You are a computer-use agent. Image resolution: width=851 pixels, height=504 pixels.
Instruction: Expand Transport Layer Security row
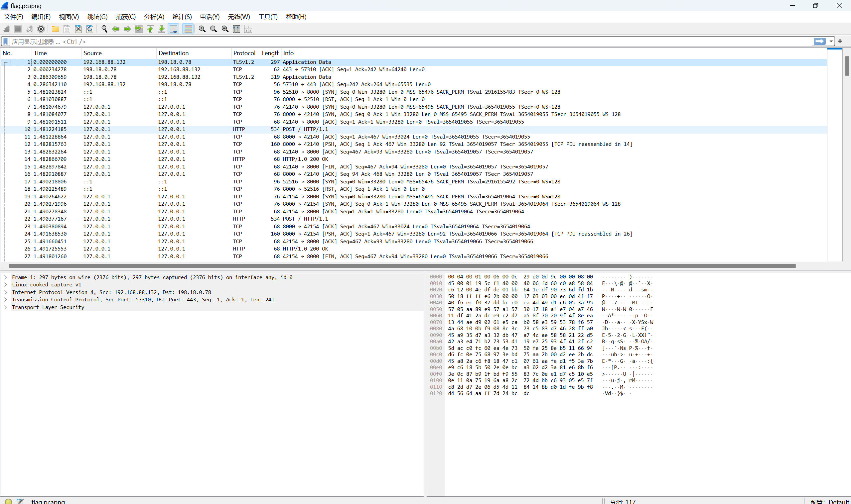[6, 307]
